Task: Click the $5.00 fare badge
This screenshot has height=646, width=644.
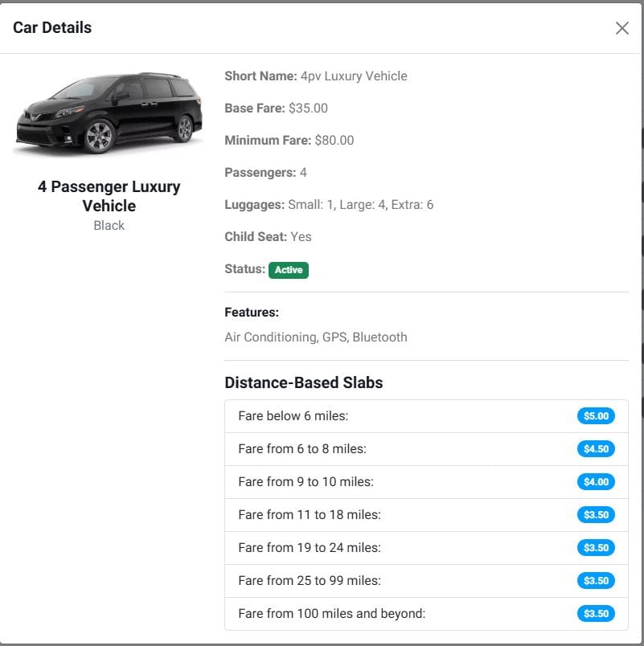Action: (x=596, y=416)
